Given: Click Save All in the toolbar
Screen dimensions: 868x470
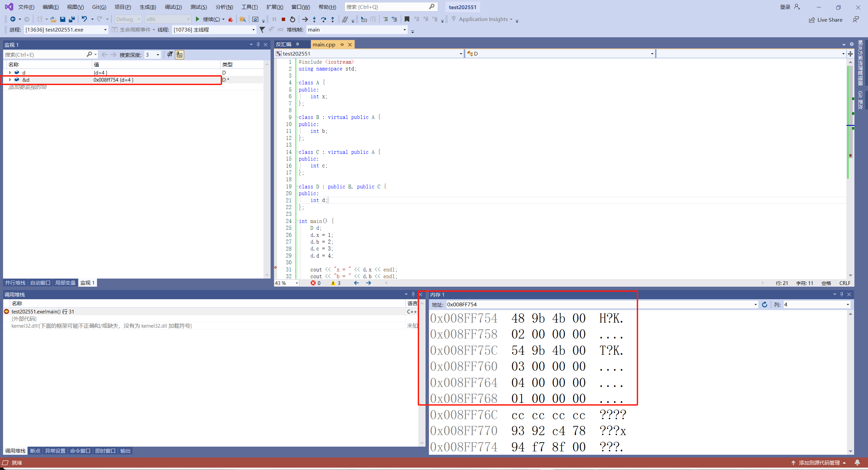Looking at the screenshot, I should click(72, 19).
